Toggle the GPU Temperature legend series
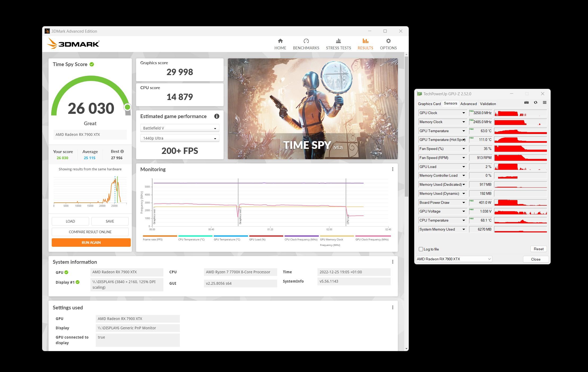Screen dimensions: 588x372 [230, 238]
